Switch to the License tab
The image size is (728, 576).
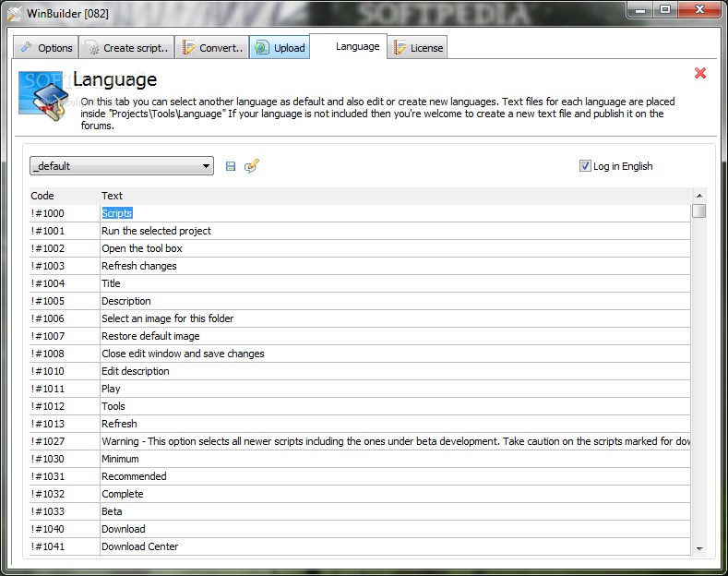pyautogui.click(x=417, y=48)
